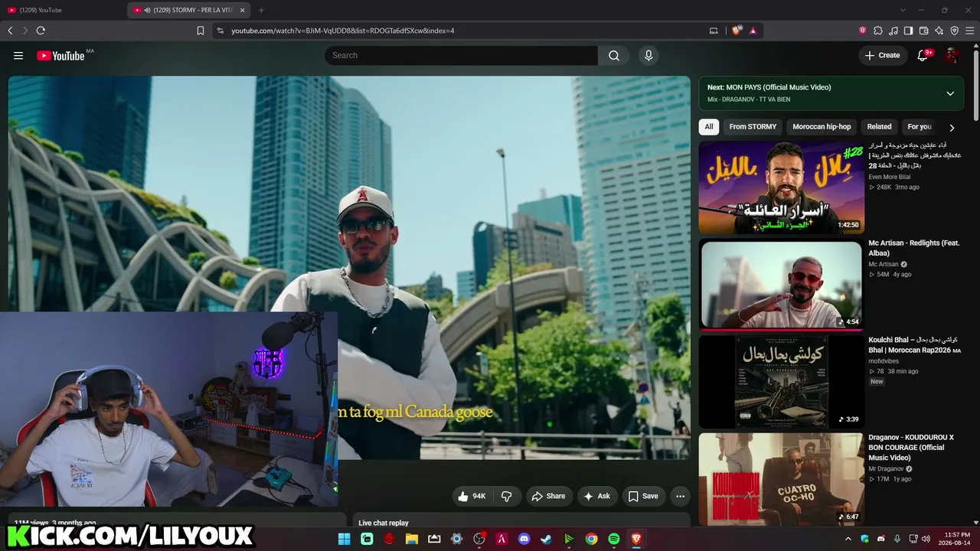Open a new browser tab

click(261, 10)
